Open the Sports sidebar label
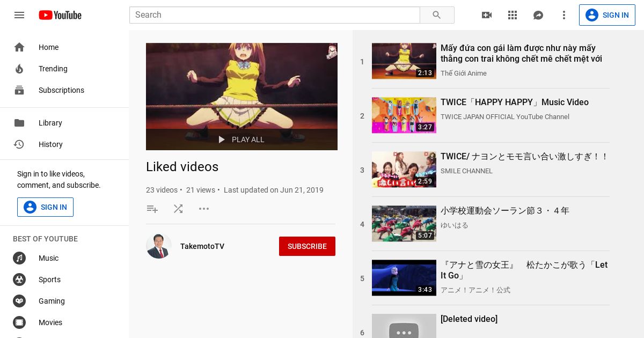The width and height of the screenshot is (644, 338). tap(49, 280)
